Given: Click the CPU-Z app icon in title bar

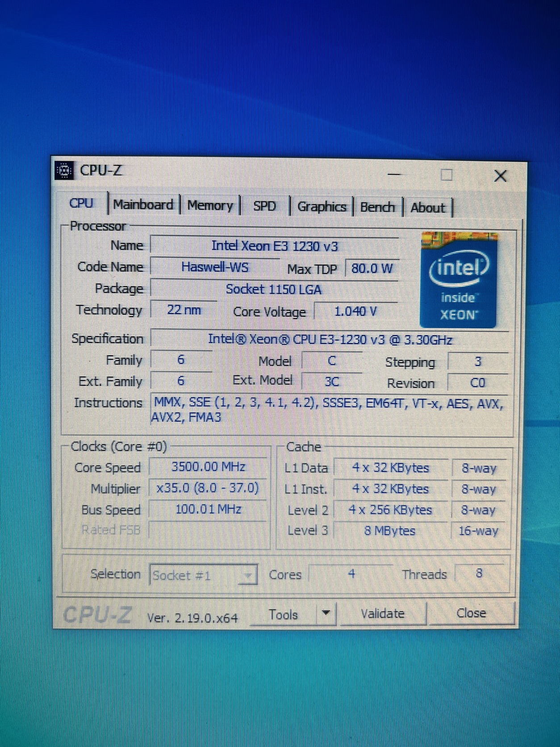Looking at the screenshot, I should point(64,170).
